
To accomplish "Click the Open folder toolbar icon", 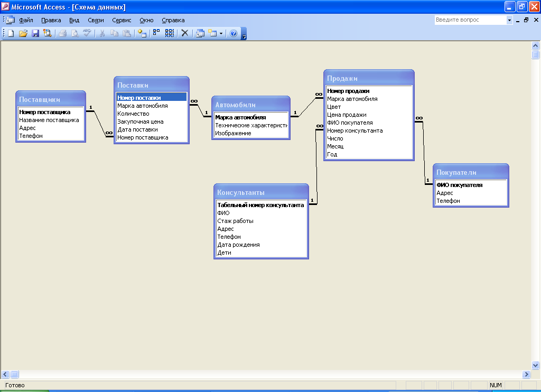I will (23, 33).
